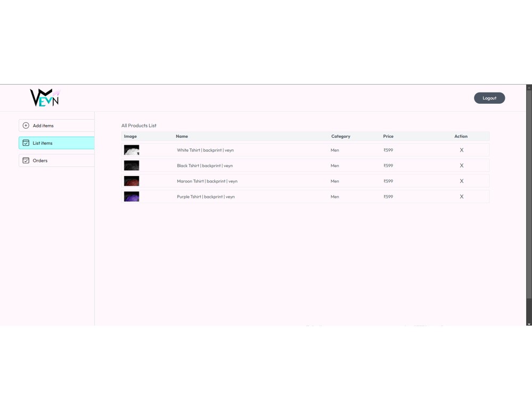This screenshot has height=399, width=532.
Task: Open the Black Tshirt thumbnail image
Action: coord(131,165)
